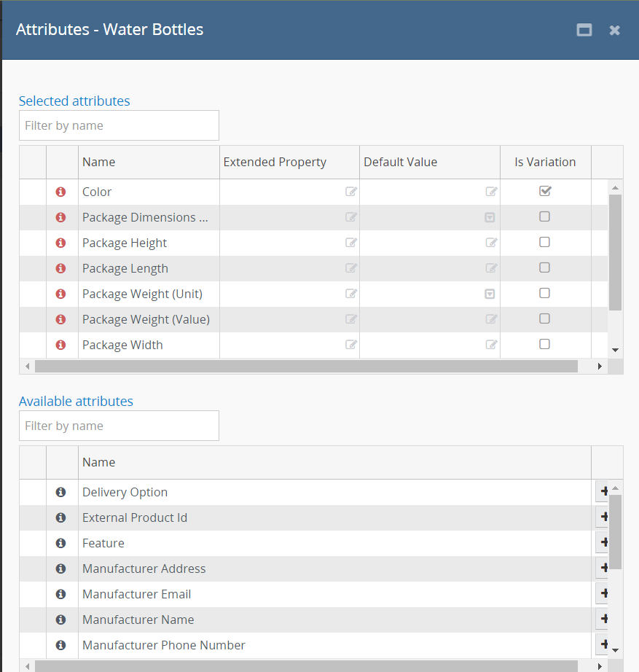The image size is (639, 672).
Task: Edit Default Value for the Color attribute
Action: [492, 192]
